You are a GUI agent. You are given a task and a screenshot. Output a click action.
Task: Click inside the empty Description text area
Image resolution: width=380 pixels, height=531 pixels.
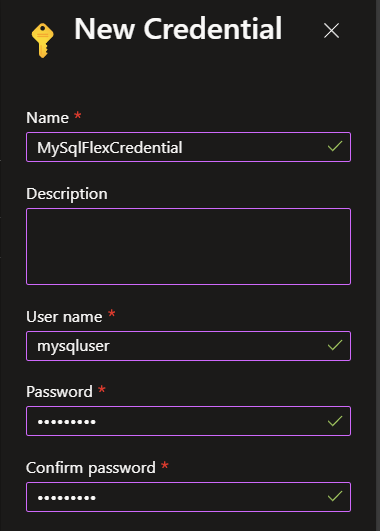[188, 247]
